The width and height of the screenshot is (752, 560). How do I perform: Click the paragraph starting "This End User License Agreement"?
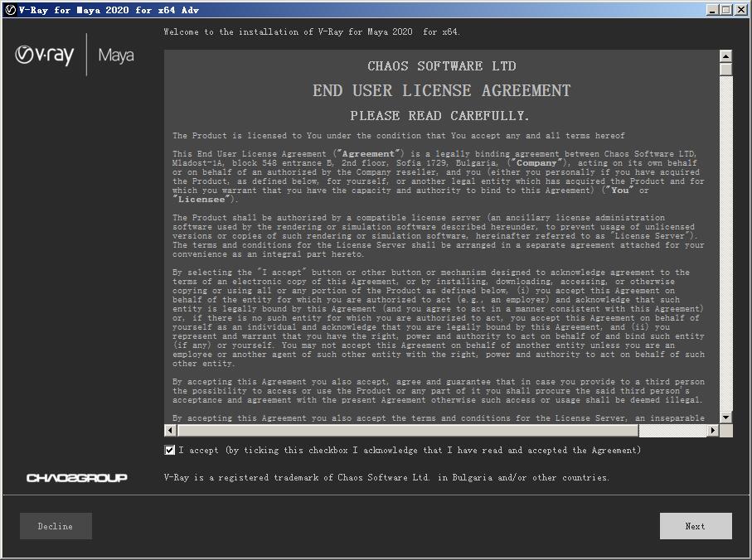coord(439,176)
